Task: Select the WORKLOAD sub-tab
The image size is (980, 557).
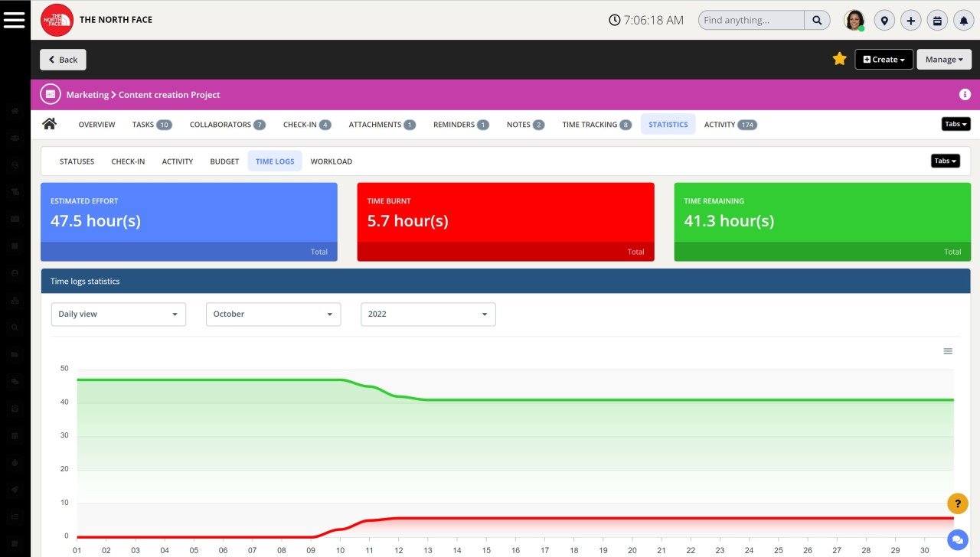Action: (332, 161)
